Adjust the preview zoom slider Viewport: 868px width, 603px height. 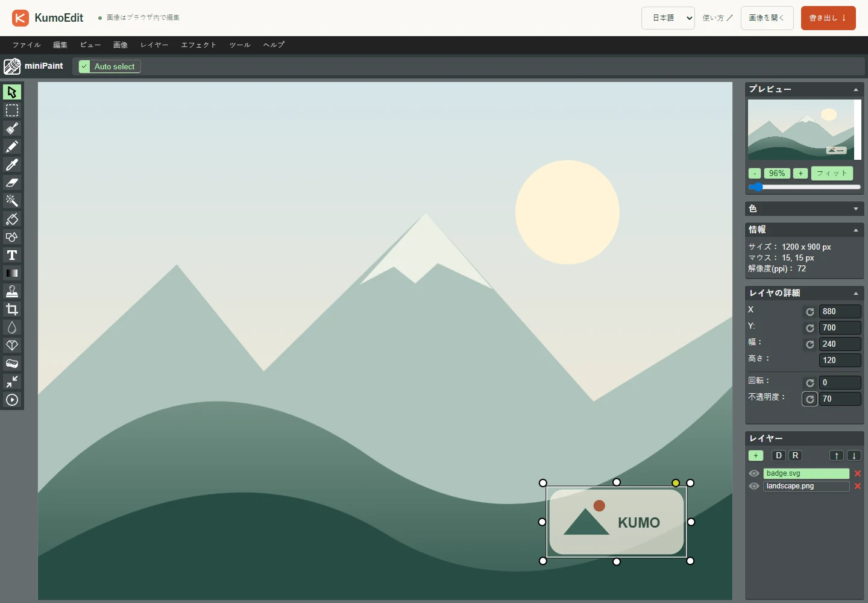point(805,187)
